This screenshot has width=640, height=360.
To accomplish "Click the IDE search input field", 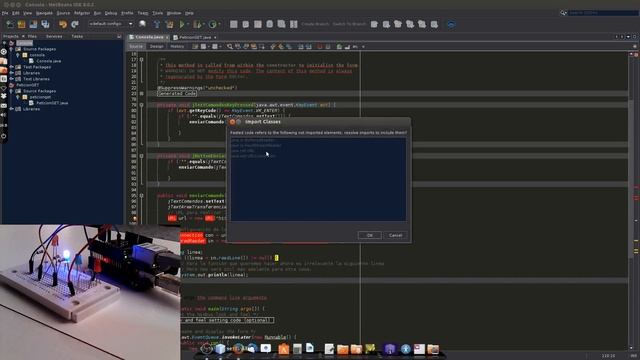I will tap(603, 13).
